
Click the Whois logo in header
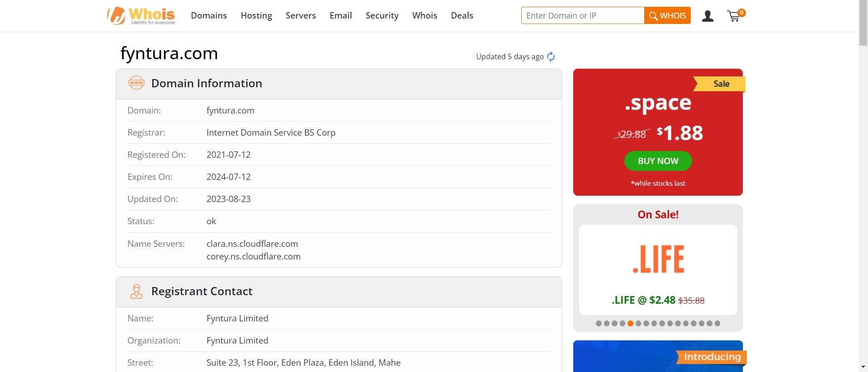click(x=141, y=16)
